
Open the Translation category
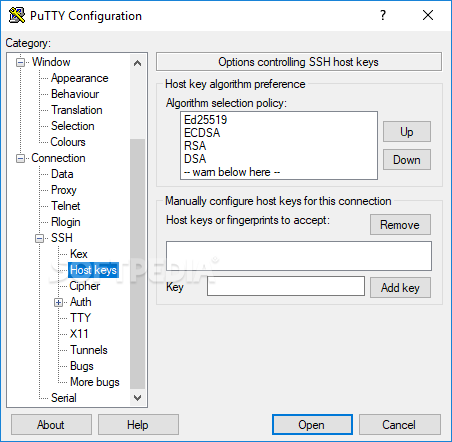[x=76, y=110]
